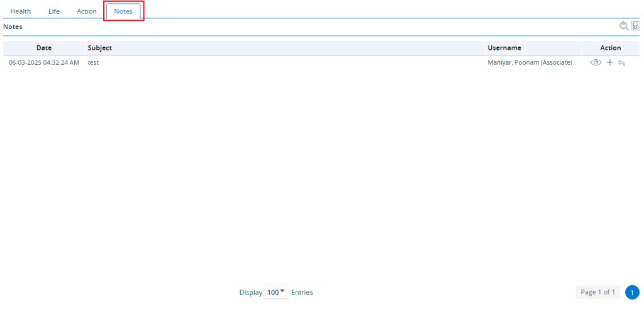The height and width of the screenshot is (311, 644).
Task: Click the magnifier search icon in Notes header
Action: (624, 26)
